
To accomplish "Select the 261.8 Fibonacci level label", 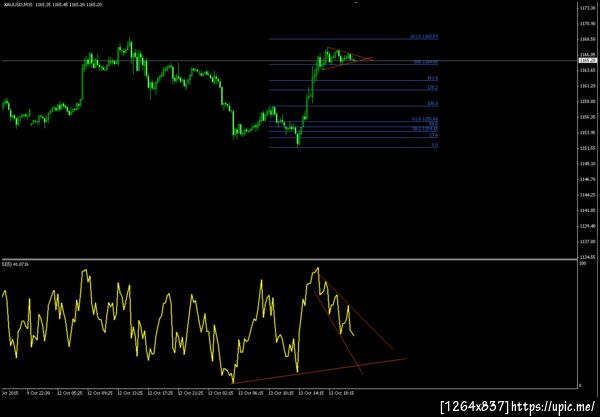I will tap(424, 37).
